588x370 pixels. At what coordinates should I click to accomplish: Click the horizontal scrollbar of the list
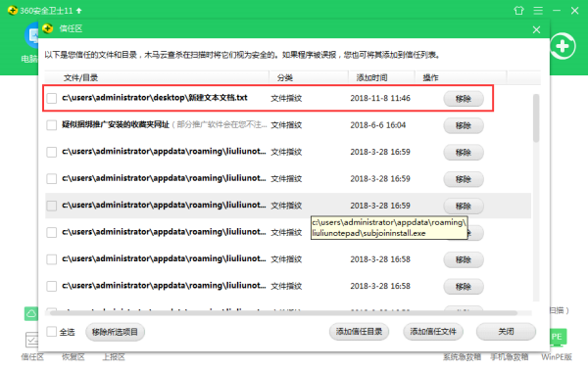pyautogui.click(x=283, y=312)
